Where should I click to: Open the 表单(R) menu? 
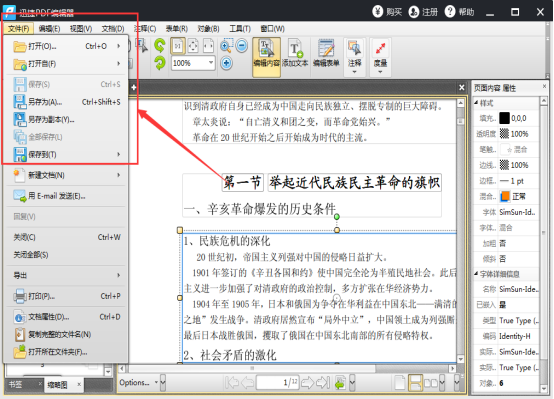click(x=177, y=29)
